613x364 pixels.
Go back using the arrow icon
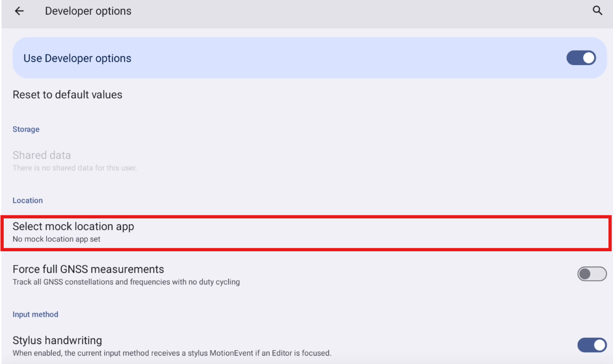tap(19, 11)
